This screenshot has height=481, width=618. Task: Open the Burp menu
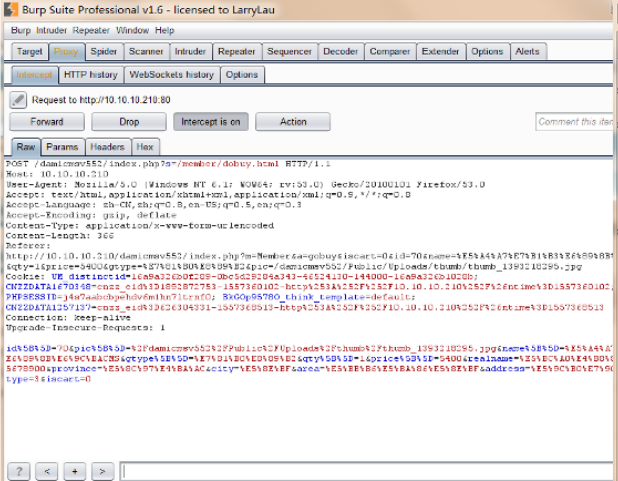point(21,30)
